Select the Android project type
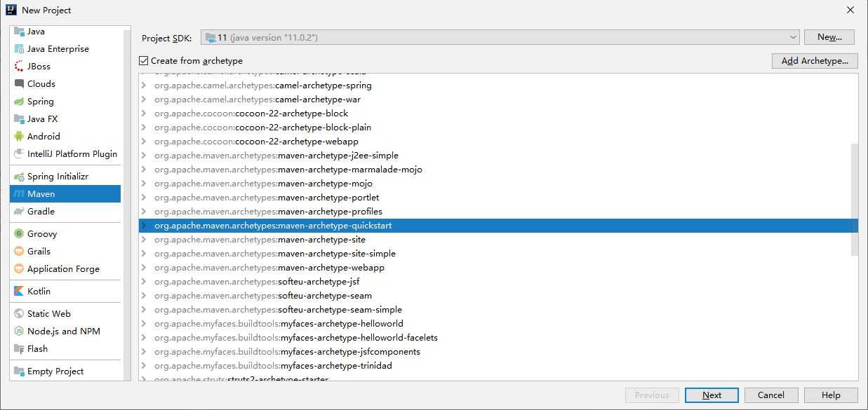Viewport: 868px width, 410px height. tap(65, 137)
